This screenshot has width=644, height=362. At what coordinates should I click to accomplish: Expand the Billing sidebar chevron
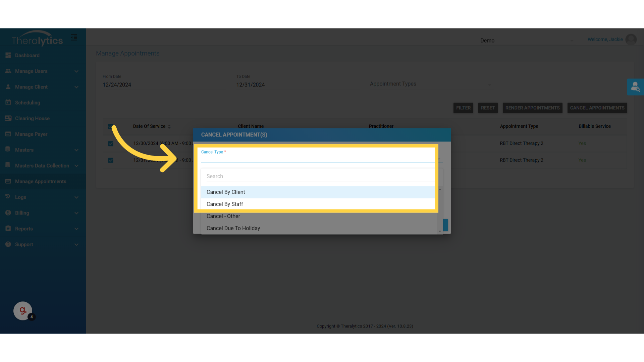76,213
